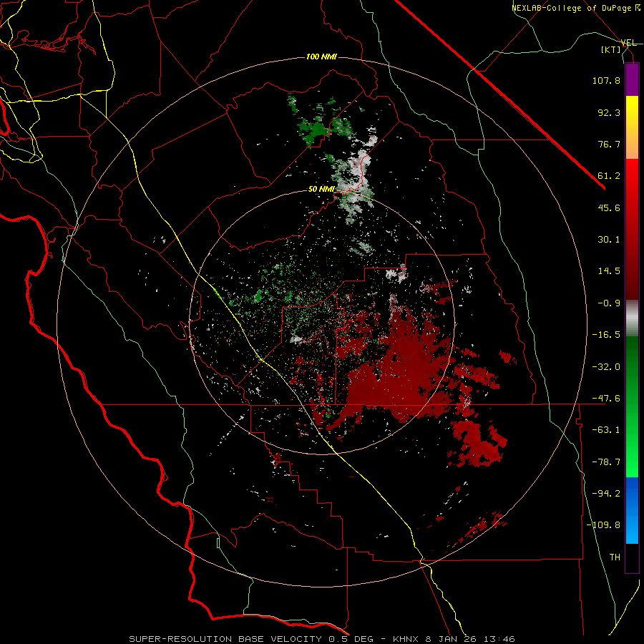Click the -0.9 velocity legend value
This screenshot has height=644, width=644.
609,303
